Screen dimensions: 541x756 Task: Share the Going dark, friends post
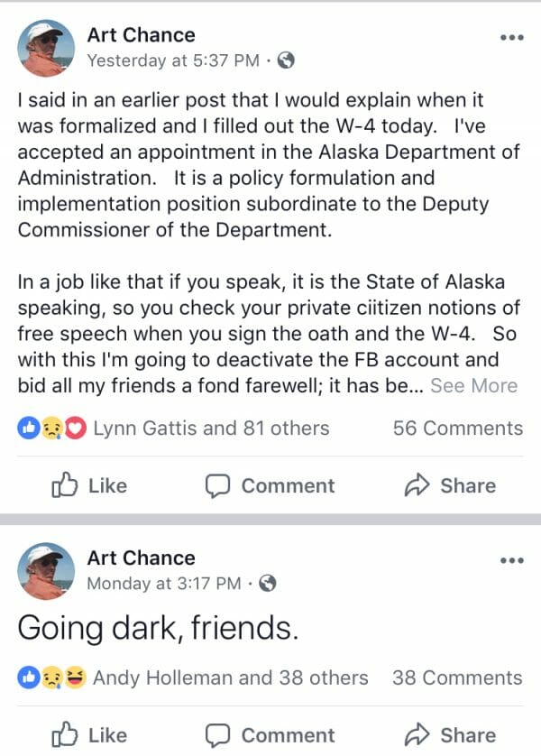[x=450, y=734]
